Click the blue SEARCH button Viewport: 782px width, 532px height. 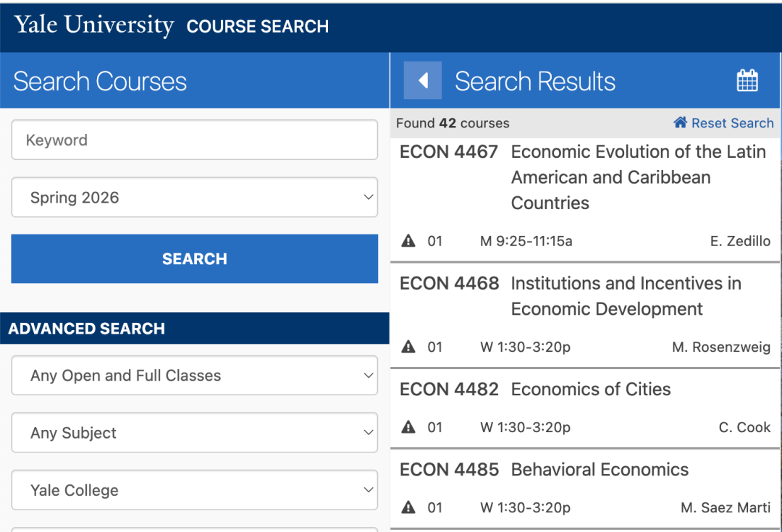pos(195,259)
